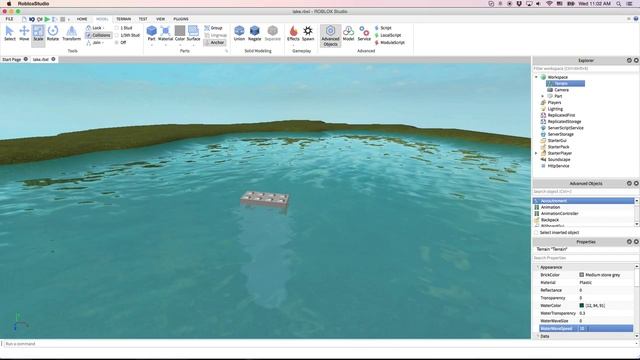This screenshot has width=640, height=360.
Task: Group the selected parts
Action: [213, 28]
